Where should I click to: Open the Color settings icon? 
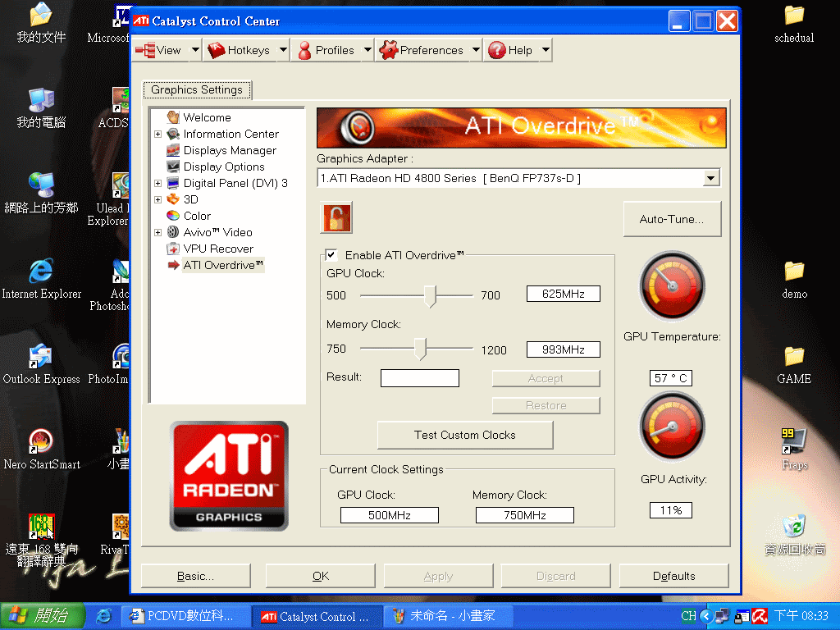pyautogui.click(x=173, y=216)
